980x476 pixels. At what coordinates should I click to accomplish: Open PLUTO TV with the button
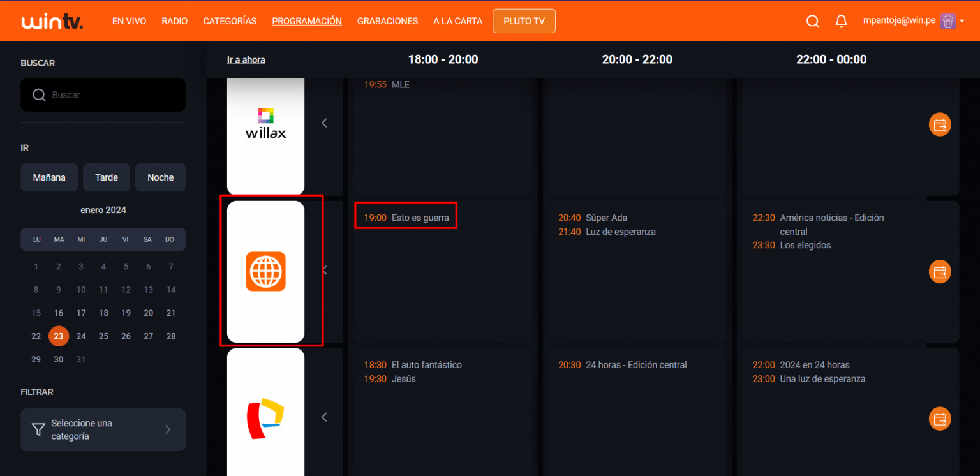point(524,20)
